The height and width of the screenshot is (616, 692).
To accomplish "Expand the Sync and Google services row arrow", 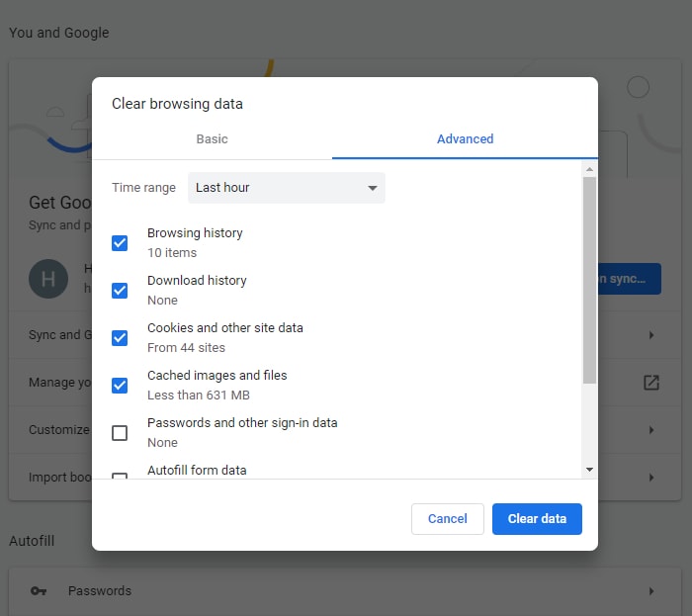I will (650, 335).
